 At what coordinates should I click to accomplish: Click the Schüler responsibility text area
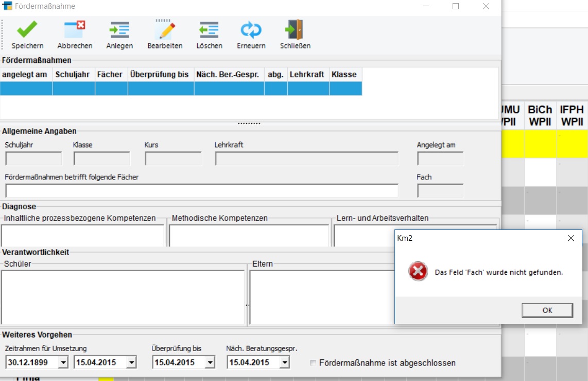[x=123, y=297]
